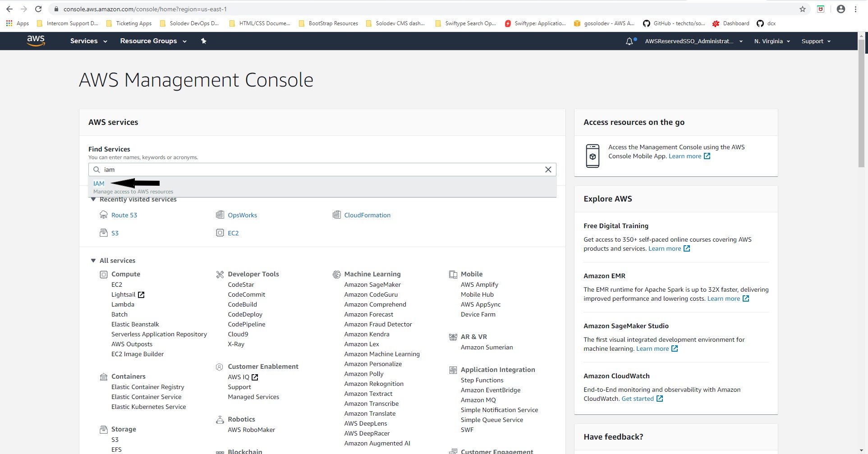Open the dcx bookmark
868x454 pixels.
point(766,23)
